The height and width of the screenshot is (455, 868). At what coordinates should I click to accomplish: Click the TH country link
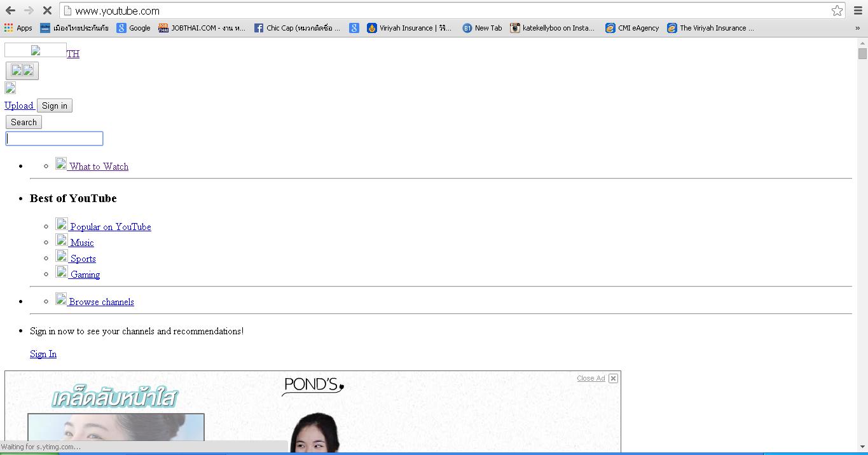click(x=73, y=54)
